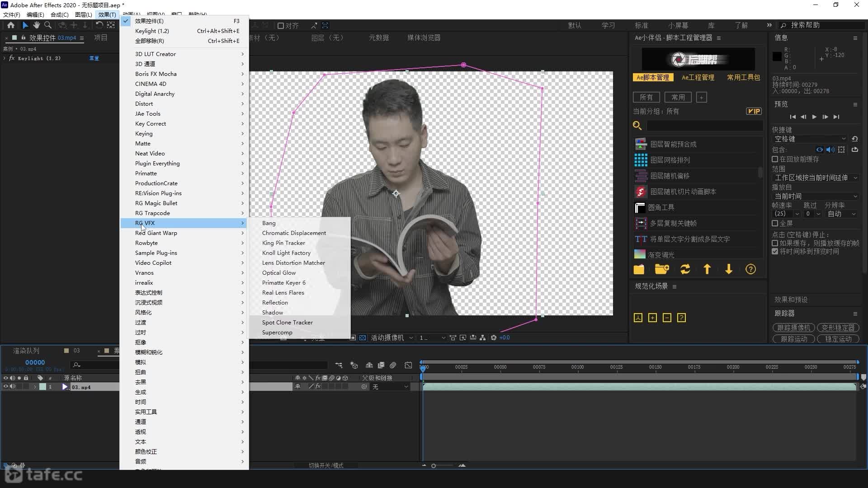Open the 自动 resolution dropdown

click(x=842, y=214)
